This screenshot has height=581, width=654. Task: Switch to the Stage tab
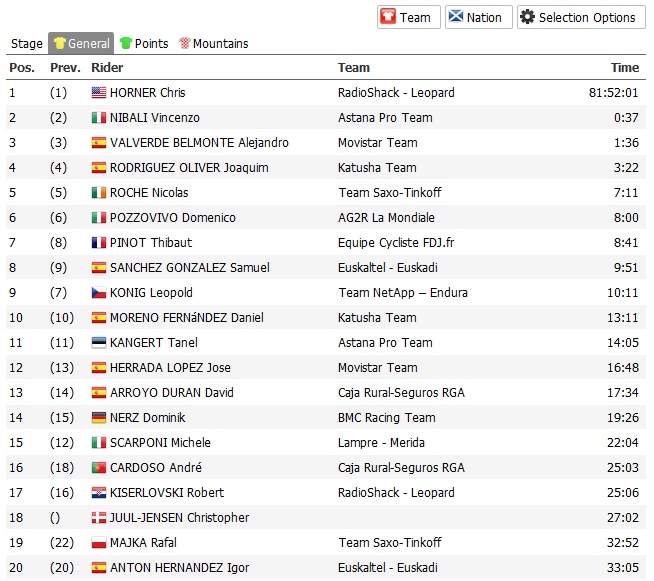[x=27, y=44]
